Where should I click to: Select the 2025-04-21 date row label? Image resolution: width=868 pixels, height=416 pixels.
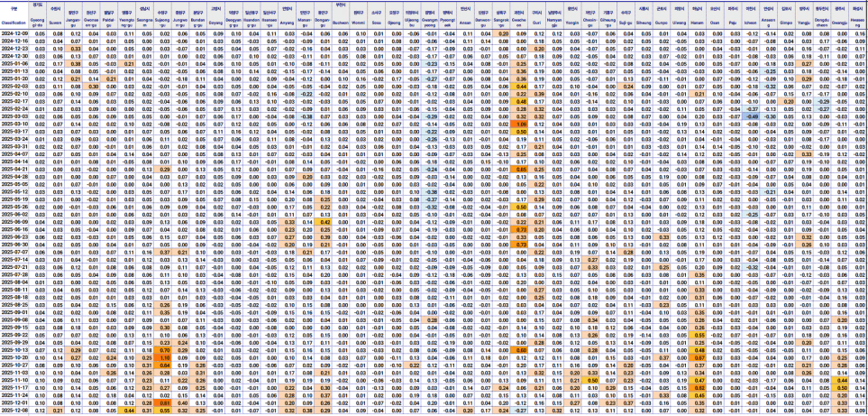point(15,169)
